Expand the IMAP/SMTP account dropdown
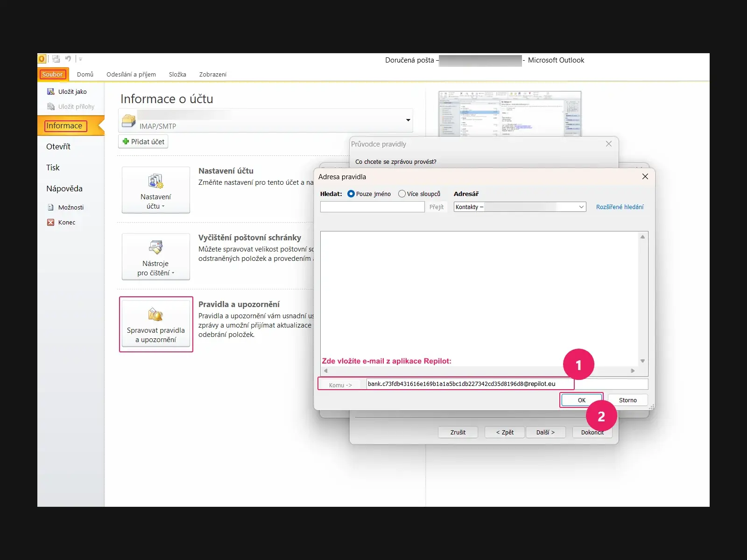This screenshot has height=560, width=747. coord(408,120)
